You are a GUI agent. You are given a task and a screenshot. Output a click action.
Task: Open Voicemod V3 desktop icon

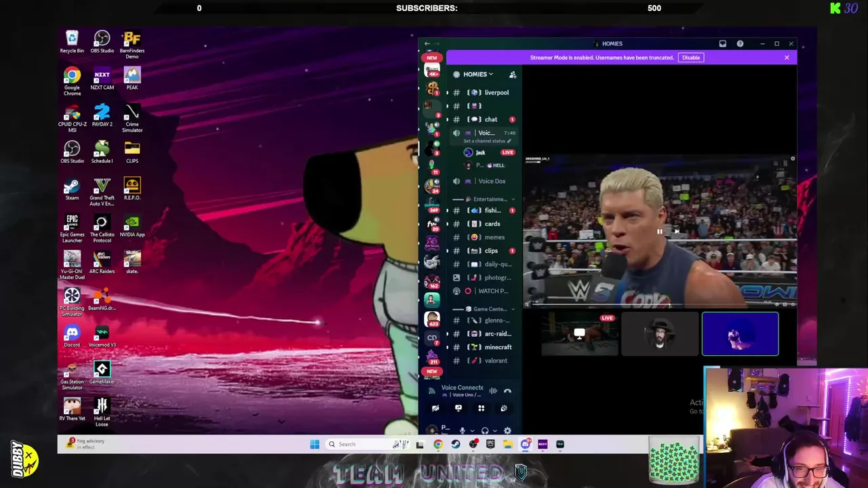point(102,335)
